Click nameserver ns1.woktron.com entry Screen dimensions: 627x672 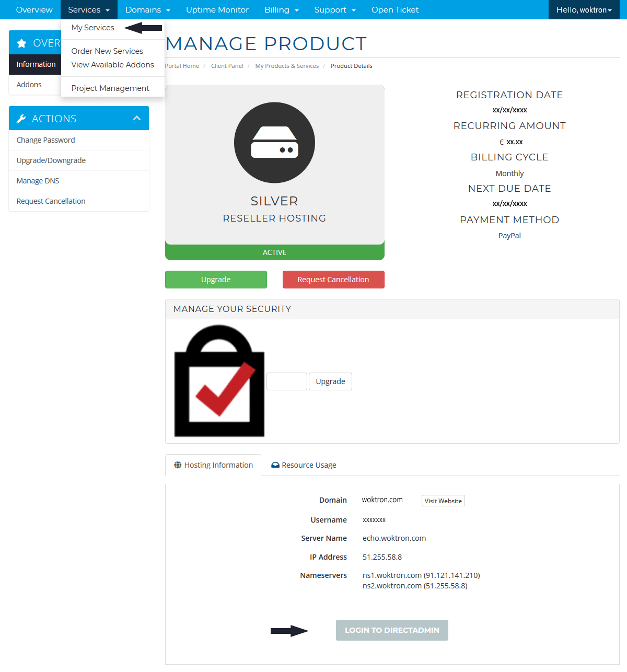click(x=421, y=575)
